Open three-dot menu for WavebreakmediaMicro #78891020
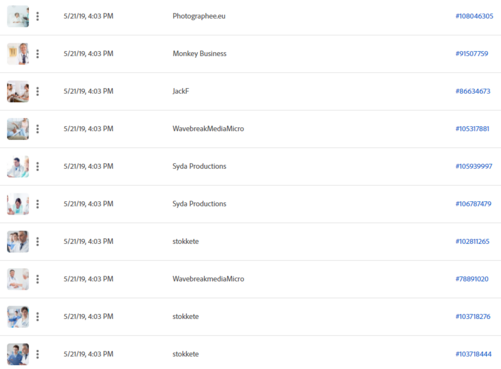This screenshot has height=369, width=501. tap(38, 279)
